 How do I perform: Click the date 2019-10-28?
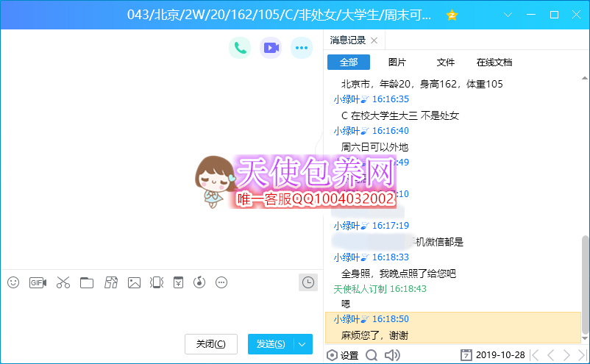[500, 355]
